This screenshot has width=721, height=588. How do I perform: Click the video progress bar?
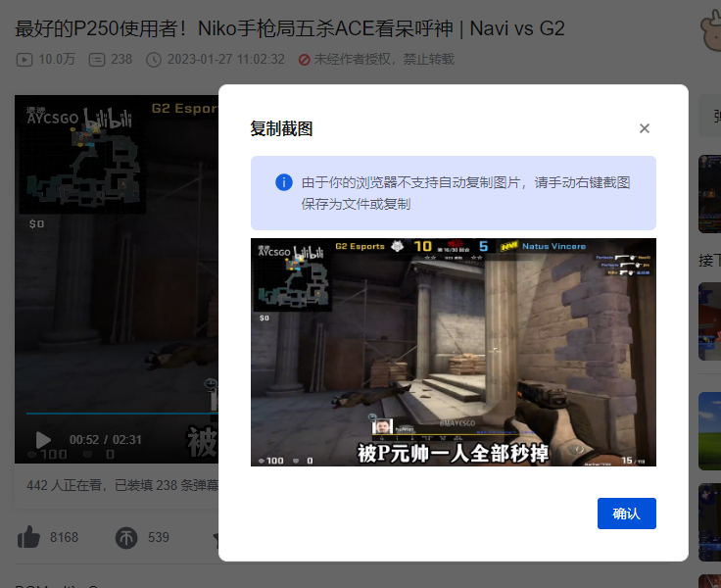(x=121, y=414)
